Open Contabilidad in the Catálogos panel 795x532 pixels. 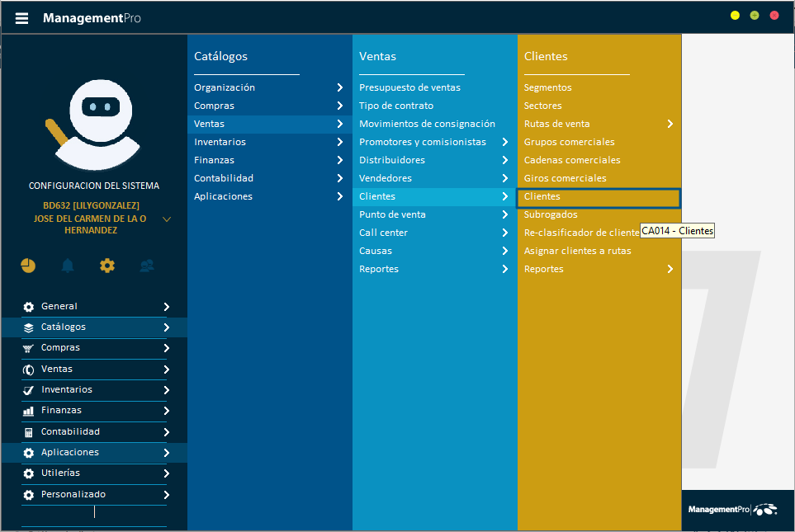tap(270, 178)
